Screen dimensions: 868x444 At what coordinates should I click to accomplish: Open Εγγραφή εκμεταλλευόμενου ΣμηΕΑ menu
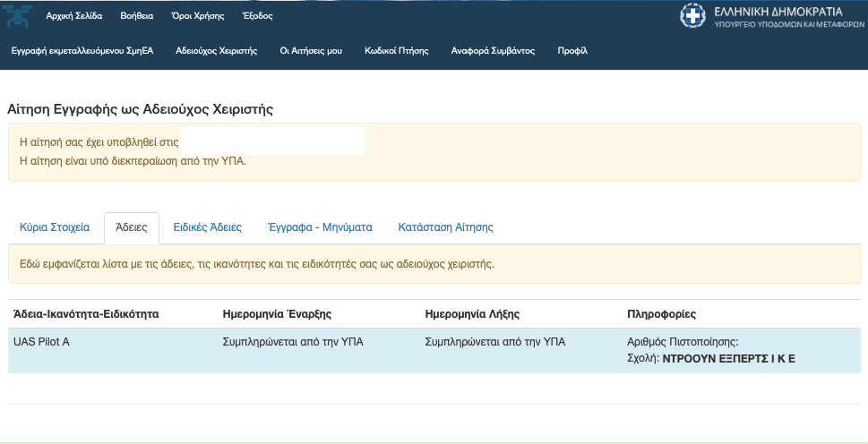[x=82, y=51]
